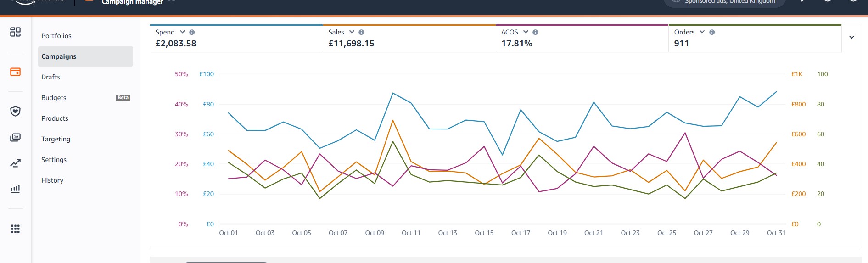Image resolution: width=868 pixels, height=263 pixels.
Task: Open the Sales metric dropdown arrow
Action: click(x=352, y=32)
